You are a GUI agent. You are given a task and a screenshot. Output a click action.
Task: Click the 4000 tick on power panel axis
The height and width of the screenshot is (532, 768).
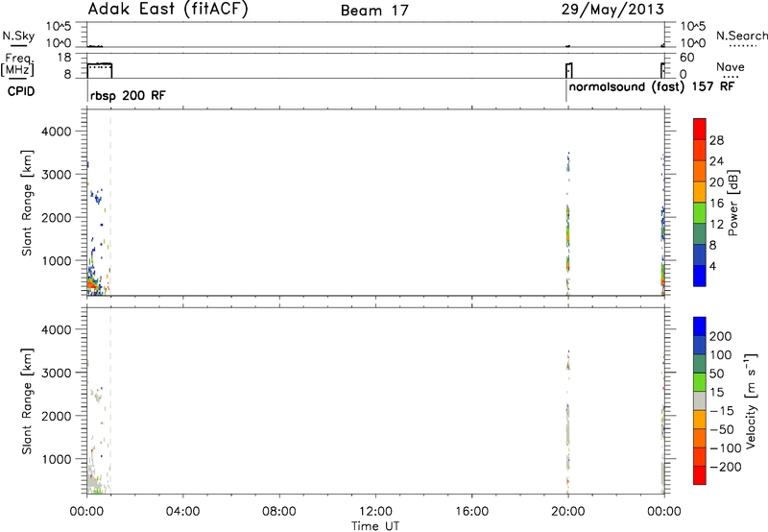click(57, 132)
